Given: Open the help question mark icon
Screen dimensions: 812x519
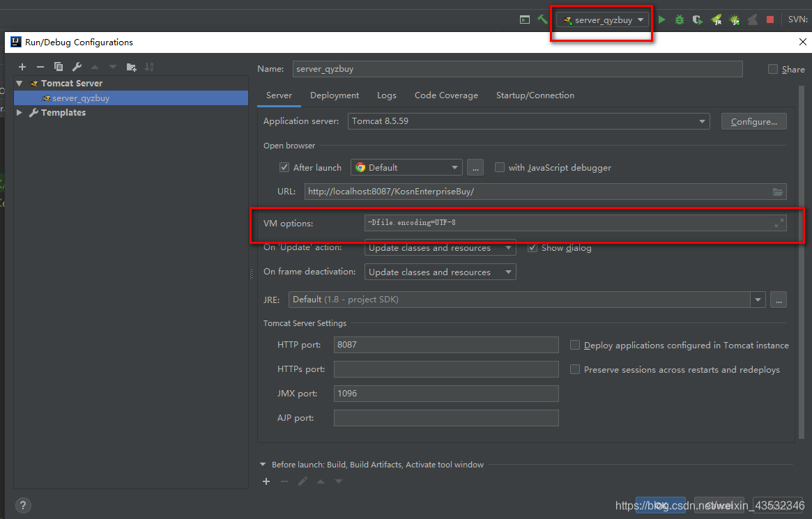Looking at the screenshot, I should 23,506.
